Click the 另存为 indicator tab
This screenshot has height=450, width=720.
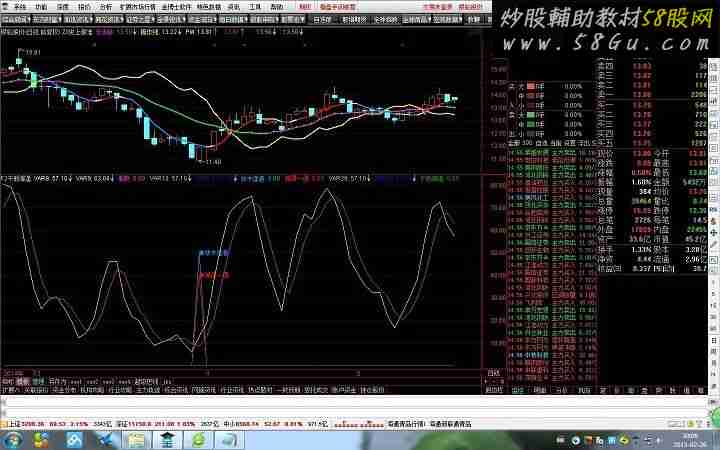[57, 381]
